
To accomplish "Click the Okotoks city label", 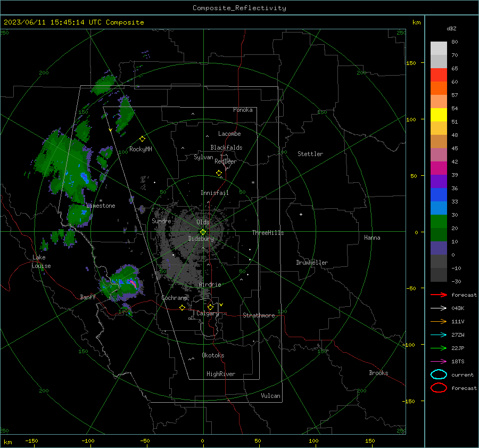I will (213, 355).
